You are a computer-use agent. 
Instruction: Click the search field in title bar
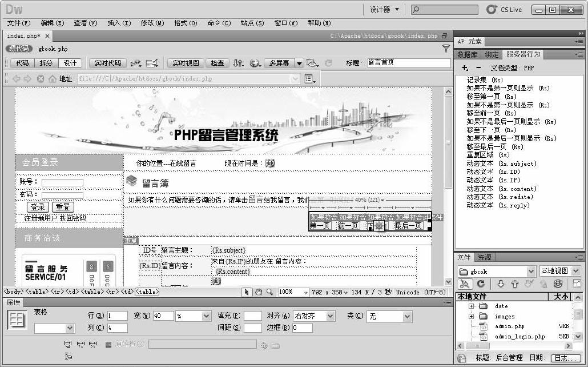point(444,9)
